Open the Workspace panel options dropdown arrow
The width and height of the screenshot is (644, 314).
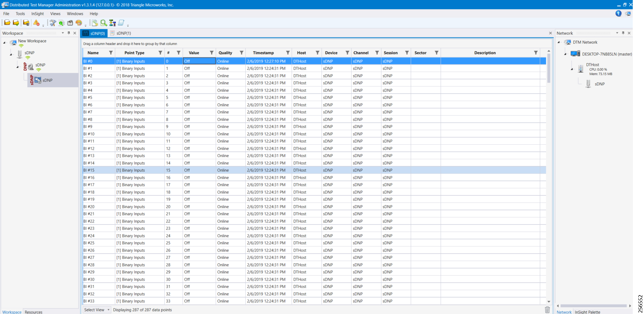pos(63,33)
